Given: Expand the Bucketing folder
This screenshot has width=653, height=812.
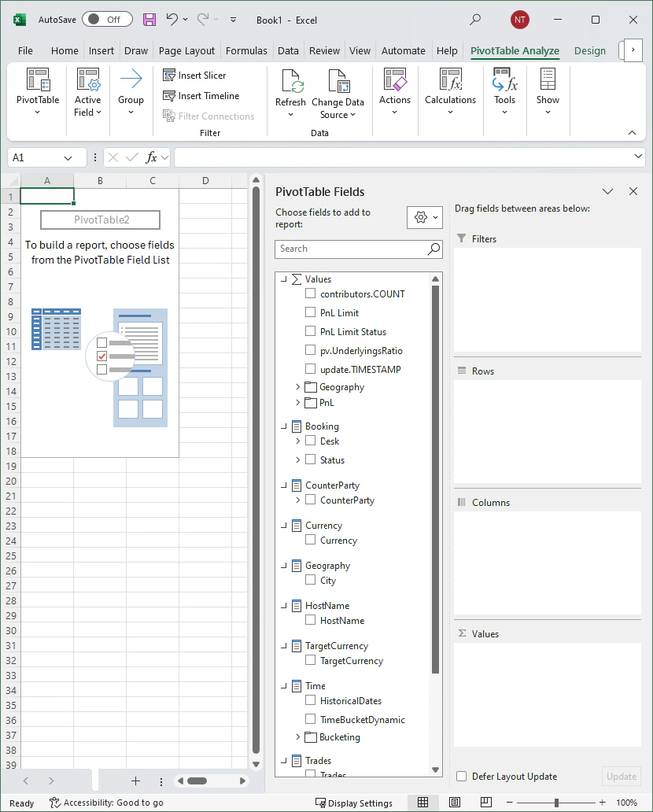Looking at the screenshot, I should [x=297, y=737].
